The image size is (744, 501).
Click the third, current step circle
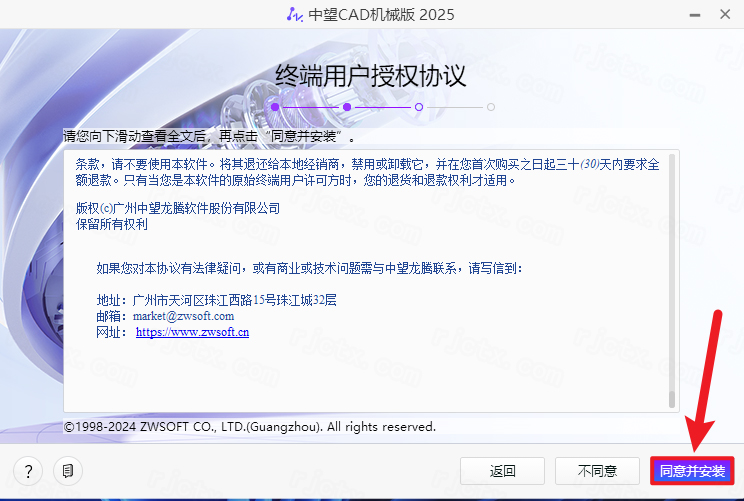pos(419,106)
